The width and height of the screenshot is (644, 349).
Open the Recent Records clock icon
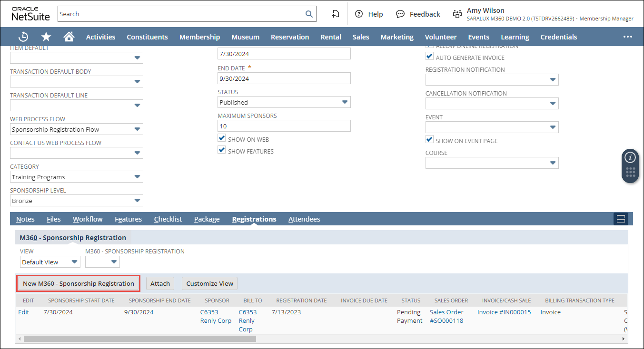point(23,37)
